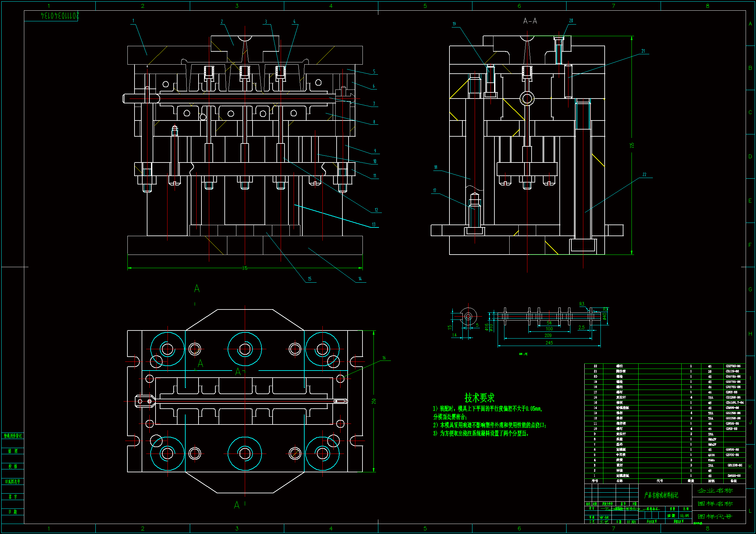Select the 比例 cell in the title block
756x534 pixels.
685,516
